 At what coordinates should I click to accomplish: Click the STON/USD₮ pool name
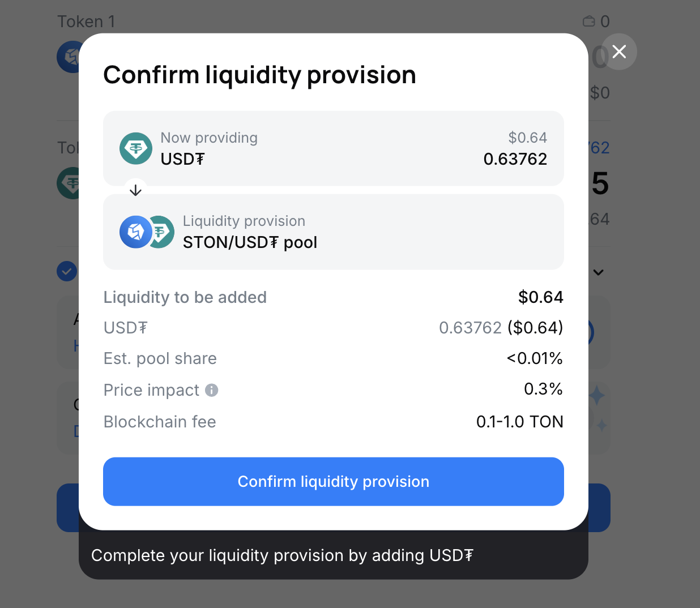tap(250, 242)
